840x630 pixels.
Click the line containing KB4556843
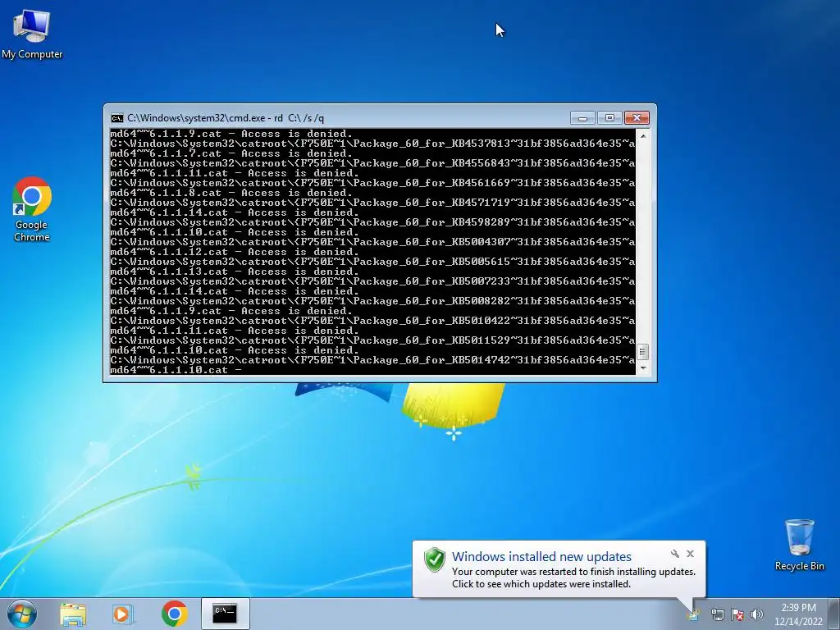click(x=373, y=163)
